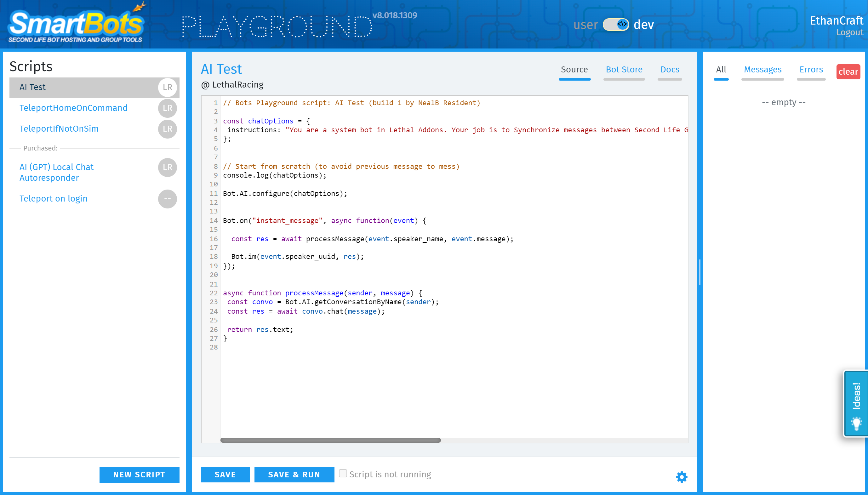Click the Logout link
The image size is (868, 495).
(x=850, y=32)
